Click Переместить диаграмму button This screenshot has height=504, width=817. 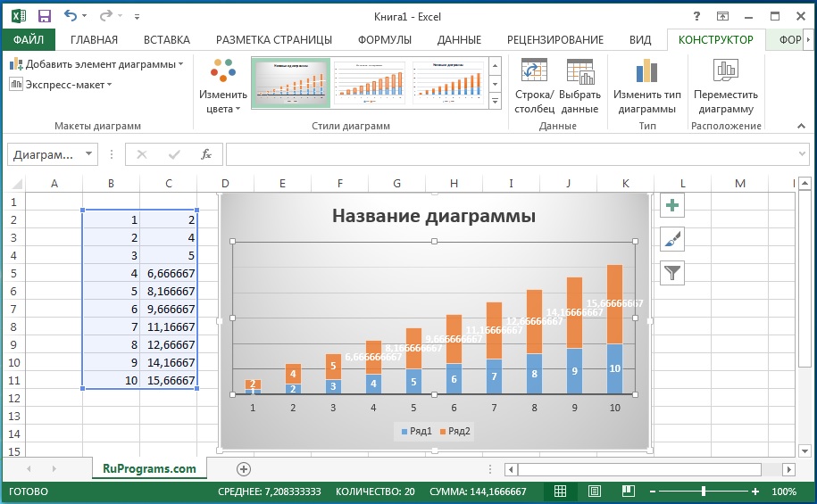[726, 87]
